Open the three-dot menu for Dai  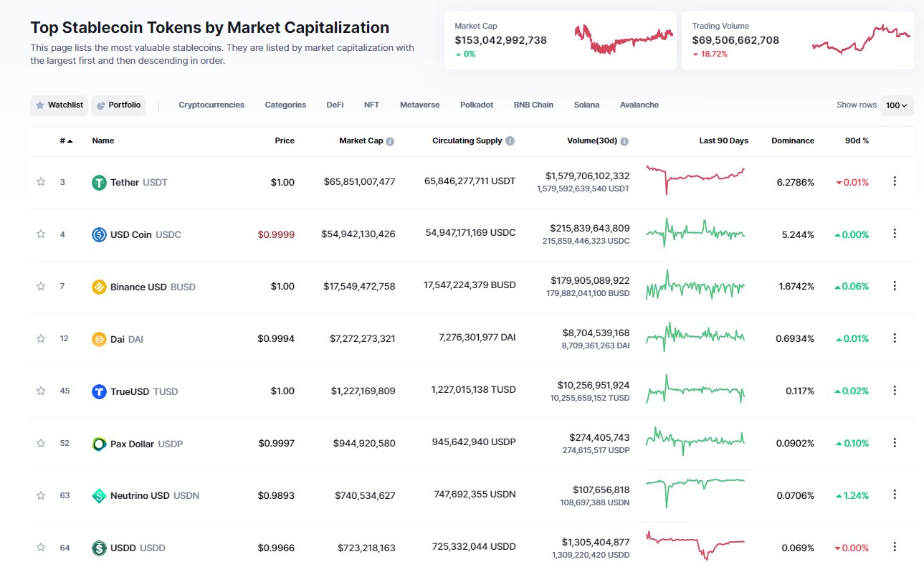coord(894,338)
